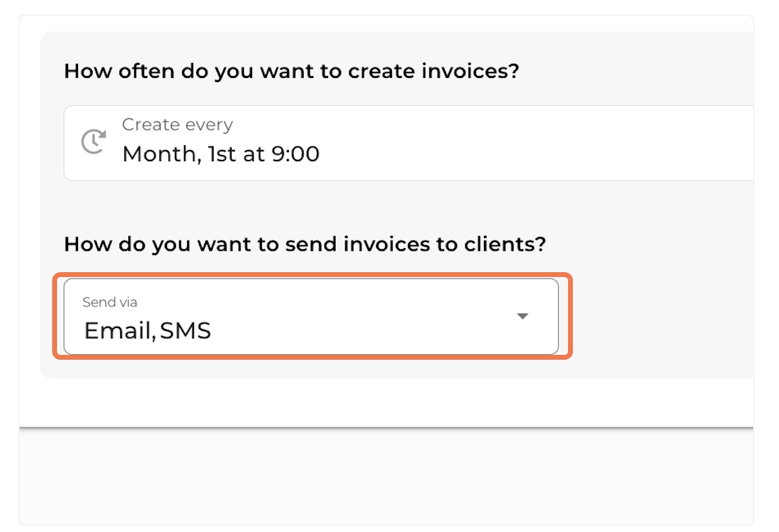Click the Send via dropdown arrow

[x=523, y=316]
